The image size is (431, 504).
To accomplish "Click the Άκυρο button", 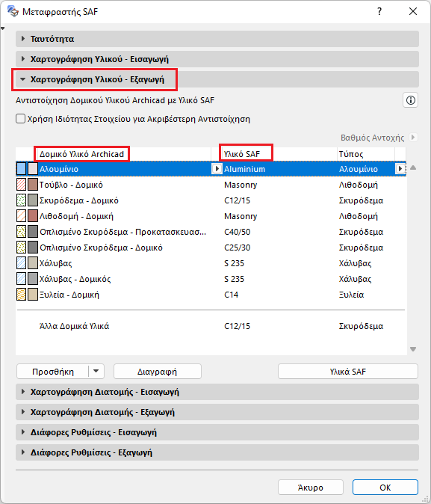I will tap(311, 488).
